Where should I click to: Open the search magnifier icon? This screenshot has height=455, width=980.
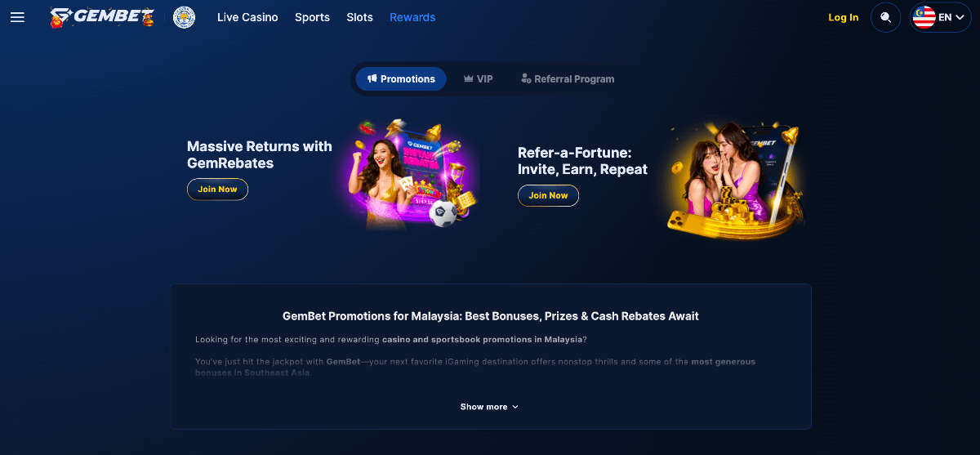click(x=885, y=17)
